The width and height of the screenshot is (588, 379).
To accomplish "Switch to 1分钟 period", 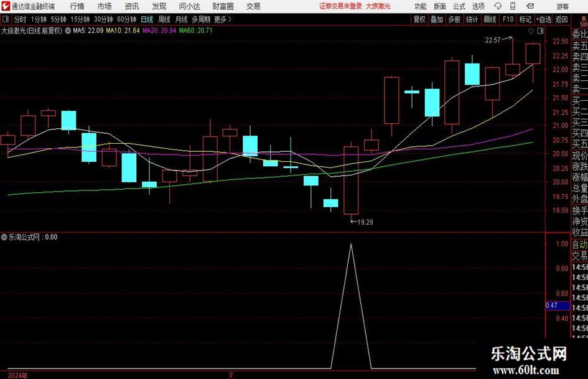I will [39, 19].
